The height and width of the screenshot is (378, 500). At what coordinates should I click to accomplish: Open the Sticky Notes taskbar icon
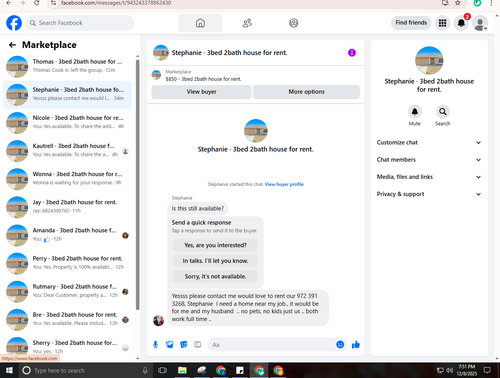tap(240, 370)
